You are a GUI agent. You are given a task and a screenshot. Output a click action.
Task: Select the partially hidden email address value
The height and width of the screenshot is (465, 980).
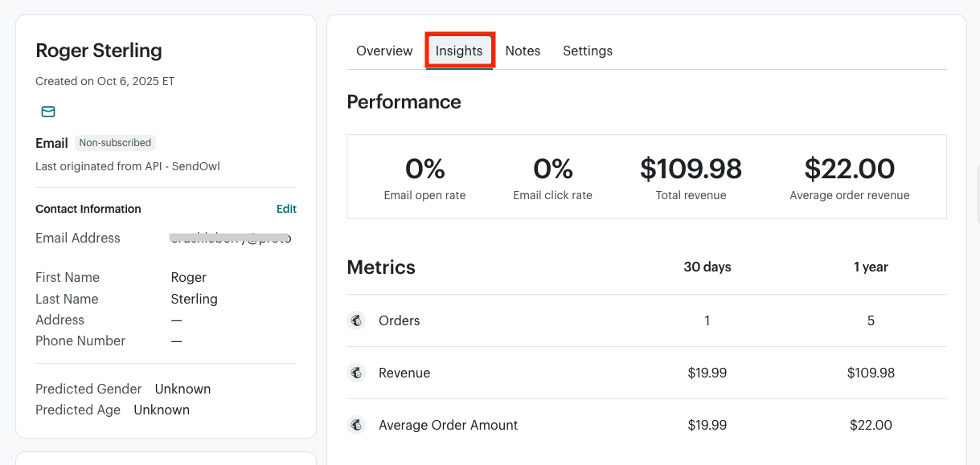(x=231, y=238)
